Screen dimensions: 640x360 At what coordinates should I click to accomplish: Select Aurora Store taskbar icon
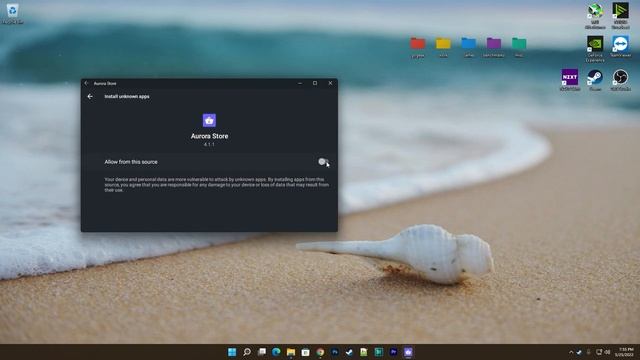click(x=408, y=352)
